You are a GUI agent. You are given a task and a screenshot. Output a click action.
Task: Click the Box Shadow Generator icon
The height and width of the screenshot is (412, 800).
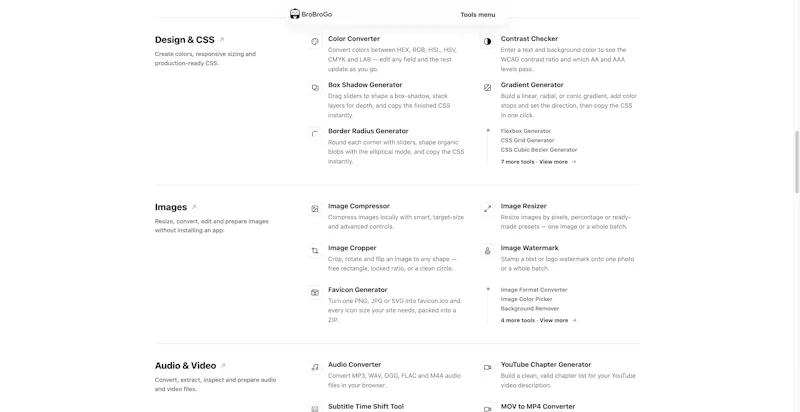pos(315,88)
